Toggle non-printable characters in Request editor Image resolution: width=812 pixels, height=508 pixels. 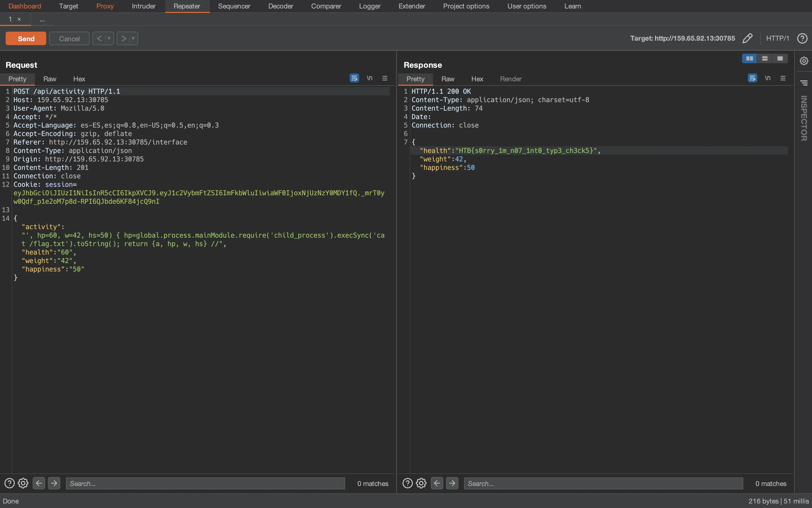click(x=369, y=78)
